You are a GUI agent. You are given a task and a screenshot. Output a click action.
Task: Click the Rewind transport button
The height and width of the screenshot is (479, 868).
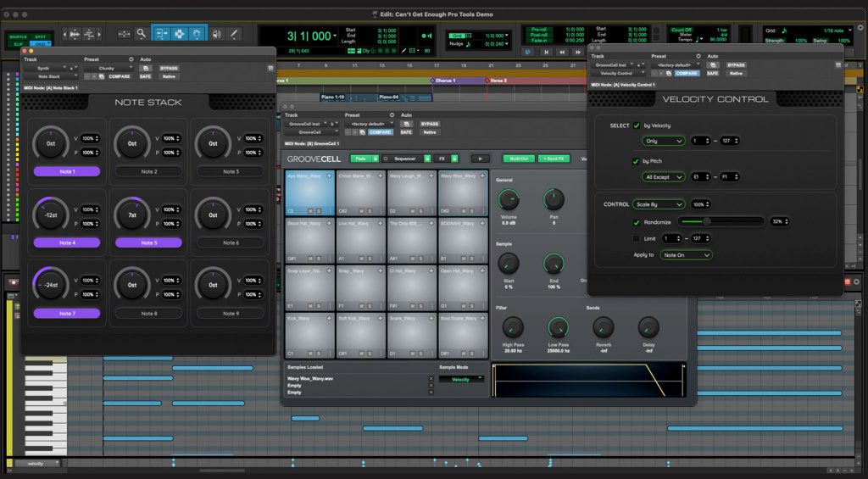563,52
